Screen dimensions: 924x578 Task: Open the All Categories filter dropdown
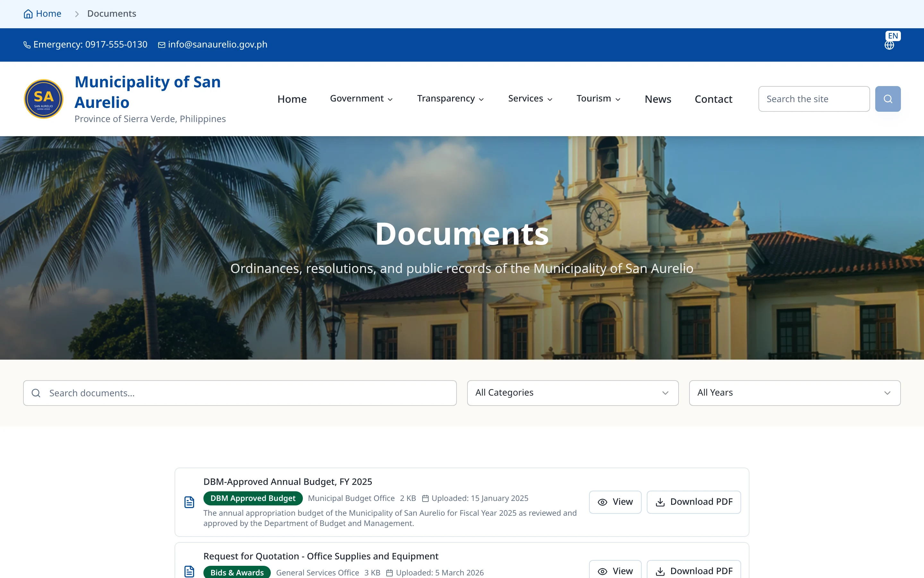(572, 393)
